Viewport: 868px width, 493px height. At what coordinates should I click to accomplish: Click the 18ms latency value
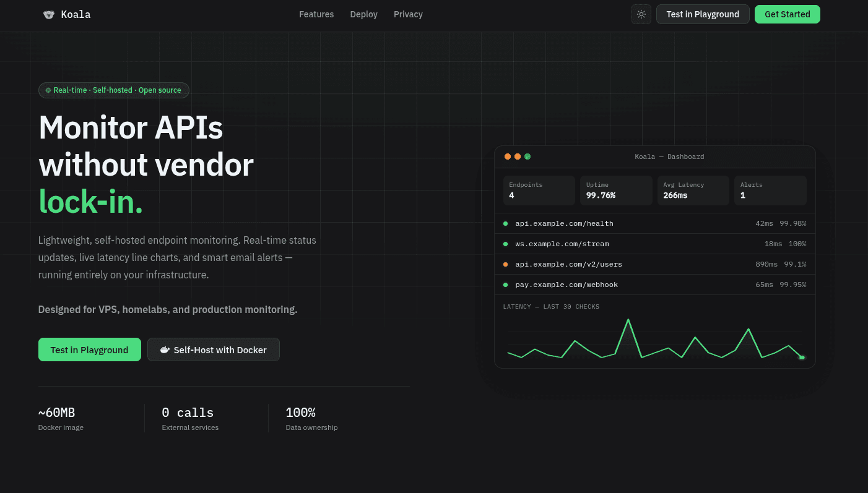[x=773, y=244]
